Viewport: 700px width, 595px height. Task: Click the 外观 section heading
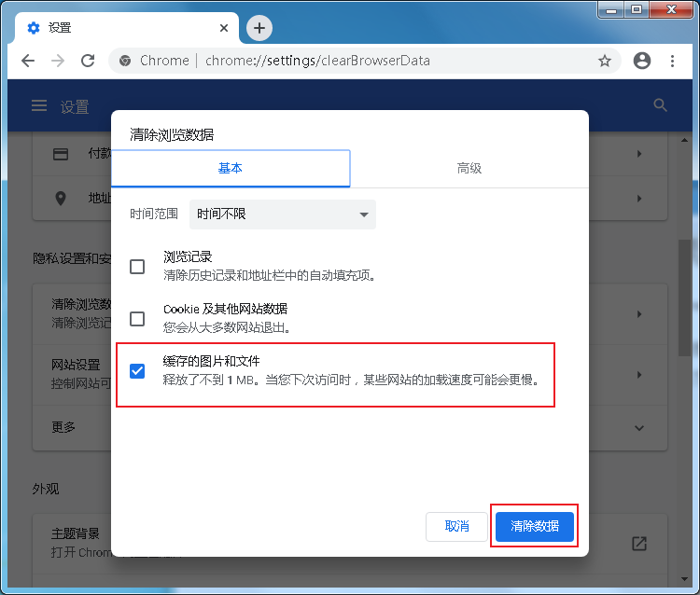click(x=46, y=489)
